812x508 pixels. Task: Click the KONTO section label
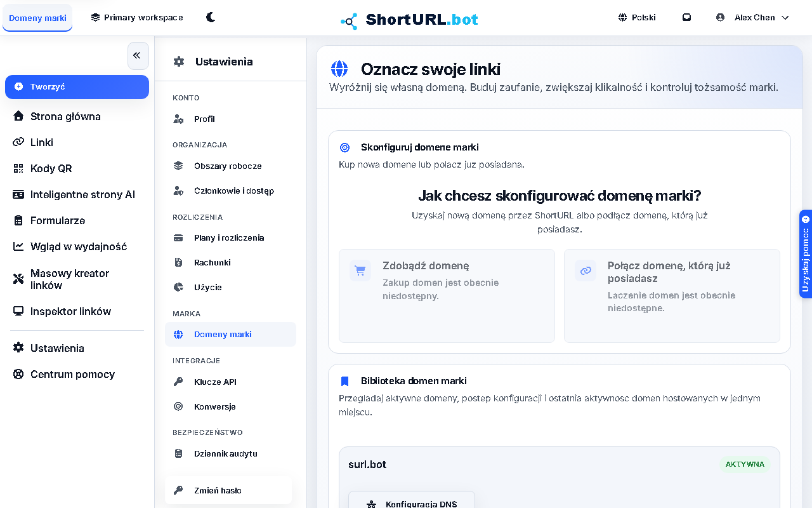[186, 98]
